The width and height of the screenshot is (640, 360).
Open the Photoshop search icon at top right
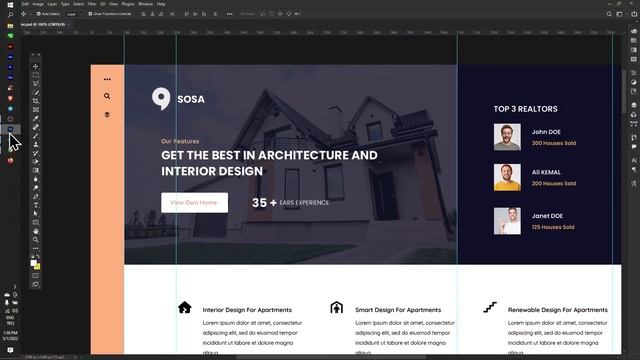coord(609,14)
